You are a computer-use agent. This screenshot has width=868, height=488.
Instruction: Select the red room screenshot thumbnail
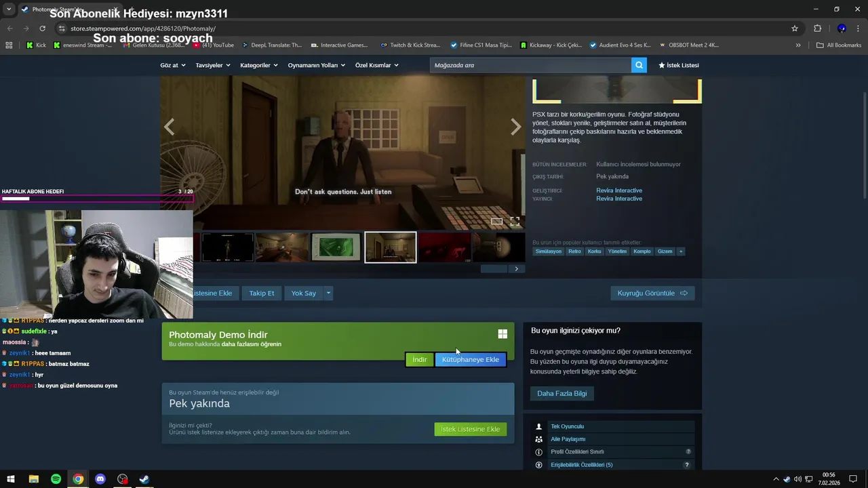coord(444,247)
